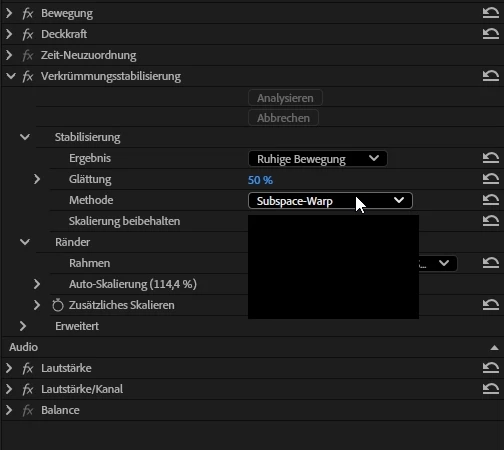Toggle the Deckkraft fx switch
The height and width of the screenshot is (450, 504).
(28, 34)
